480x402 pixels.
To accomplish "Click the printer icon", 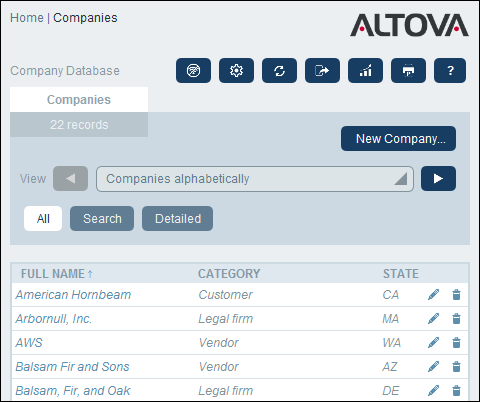I will pos(408,70).
